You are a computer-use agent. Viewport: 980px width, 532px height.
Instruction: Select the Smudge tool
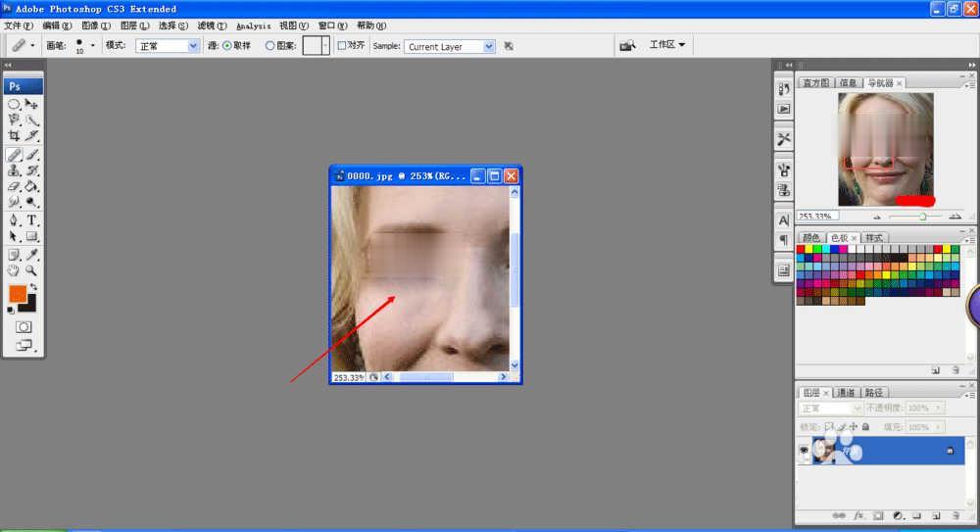point(14,202)
